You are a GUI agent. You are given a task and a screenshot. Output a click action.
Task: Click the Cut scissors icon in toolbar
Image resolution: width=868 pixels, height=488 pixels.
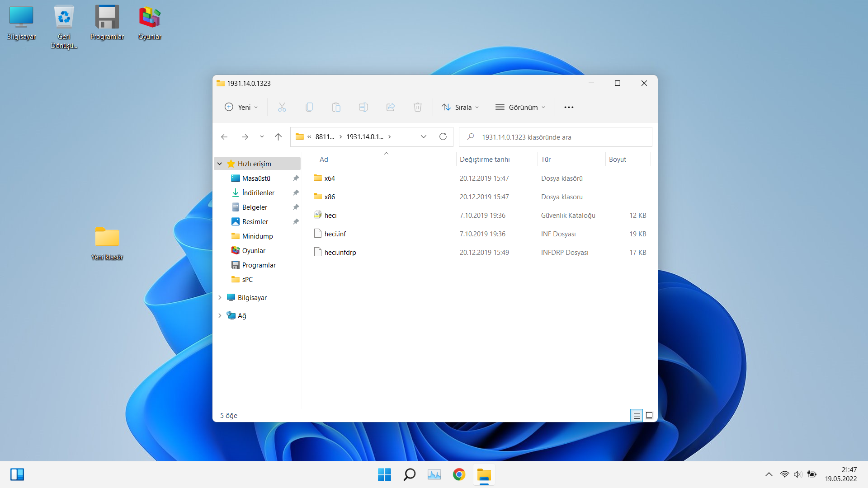coord(282,107)
